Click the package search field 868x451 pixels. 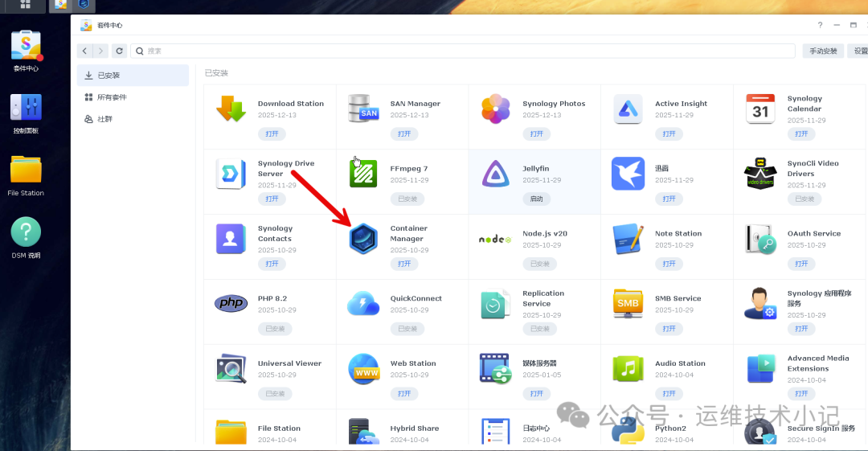pyautogui.click(x=463, y=51)
